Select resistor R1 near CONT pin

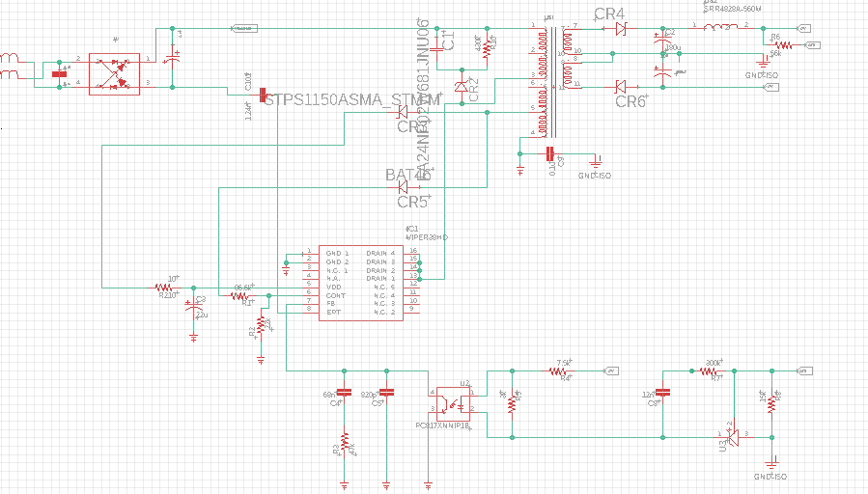[x=239, y=296]
